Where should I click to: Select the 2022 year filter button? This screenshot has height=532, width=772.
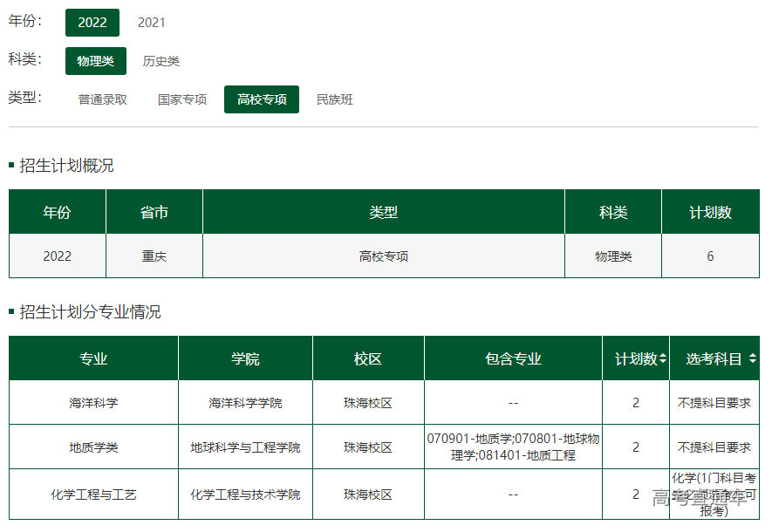point(92,23)
